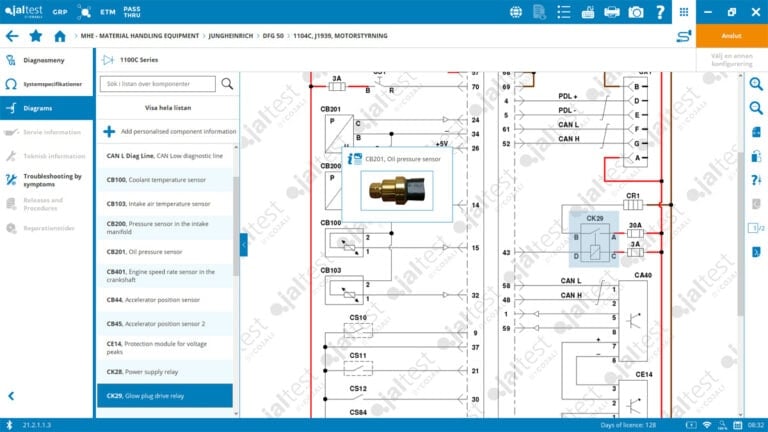
Task: Click the info icon in CB201 popup
Action: click(354, 159)
